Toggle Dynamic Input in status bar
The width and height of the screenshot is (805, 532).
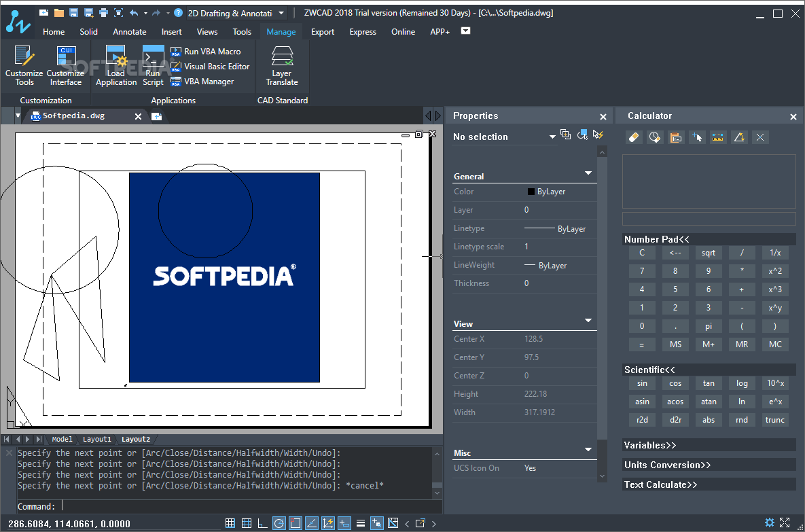click(344, 523)
